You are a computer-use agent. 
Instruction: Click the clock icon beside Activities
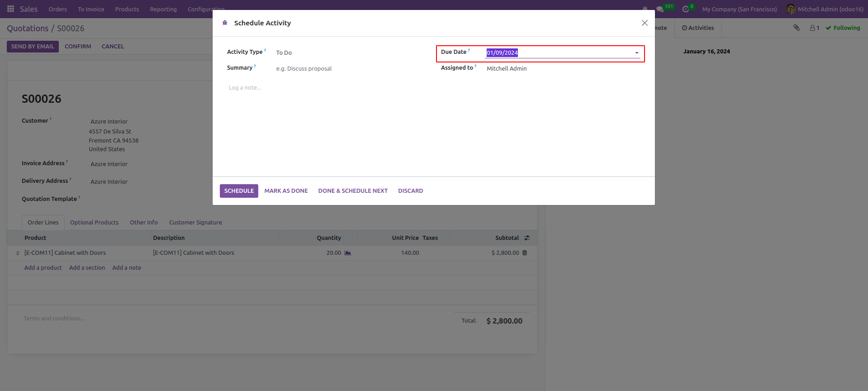[684, 28]
